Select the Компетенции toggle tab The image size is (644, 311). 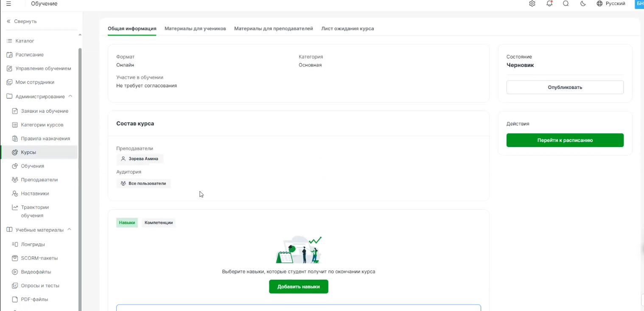tap(159, 223)
